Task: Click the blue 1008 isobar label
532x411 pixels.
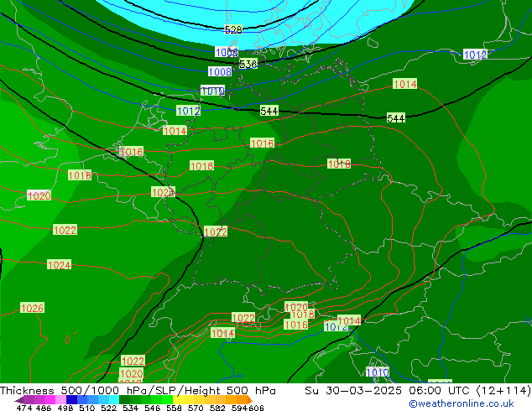Action: tap(220, 71)
